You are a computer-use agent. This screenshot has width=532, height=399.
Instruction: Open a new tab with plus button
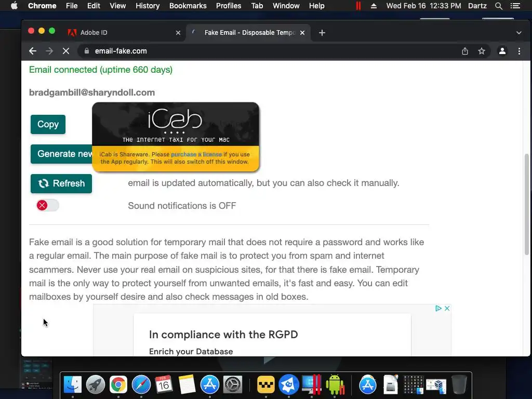coord(322,33)
